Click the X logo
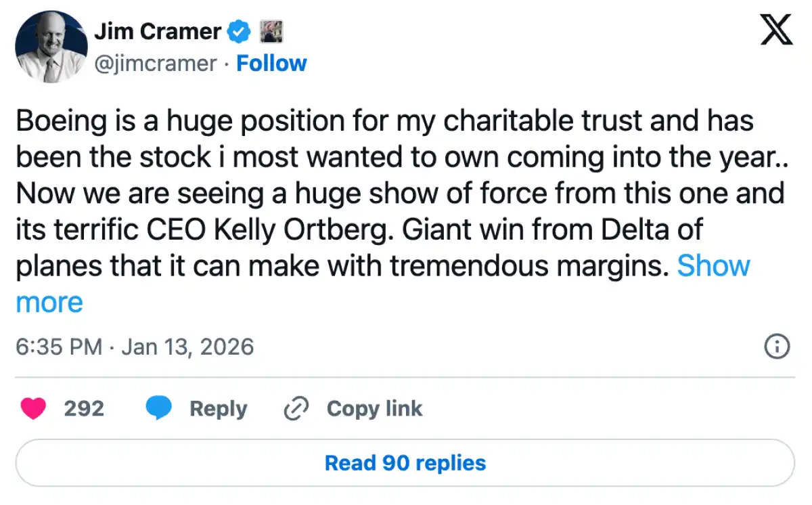The image size is (812, 505). 776,30
